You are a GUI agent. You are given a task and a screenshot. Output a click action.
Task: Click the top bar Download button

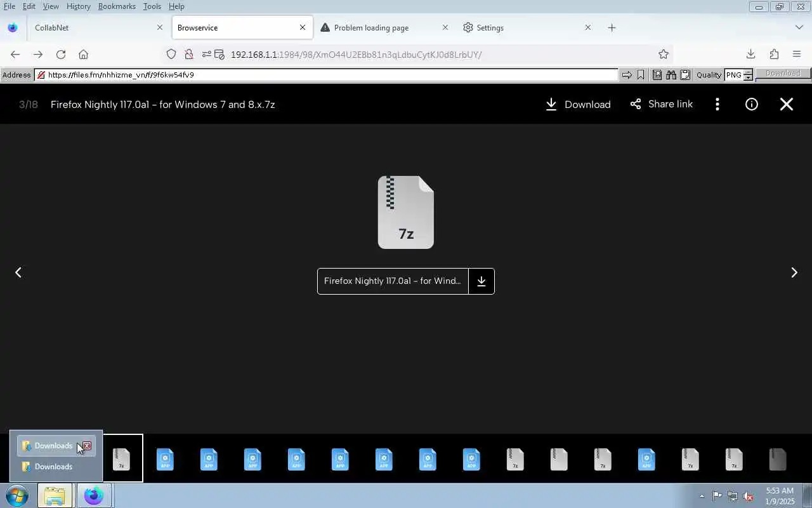pyautogui.click(x=578, y=104)
